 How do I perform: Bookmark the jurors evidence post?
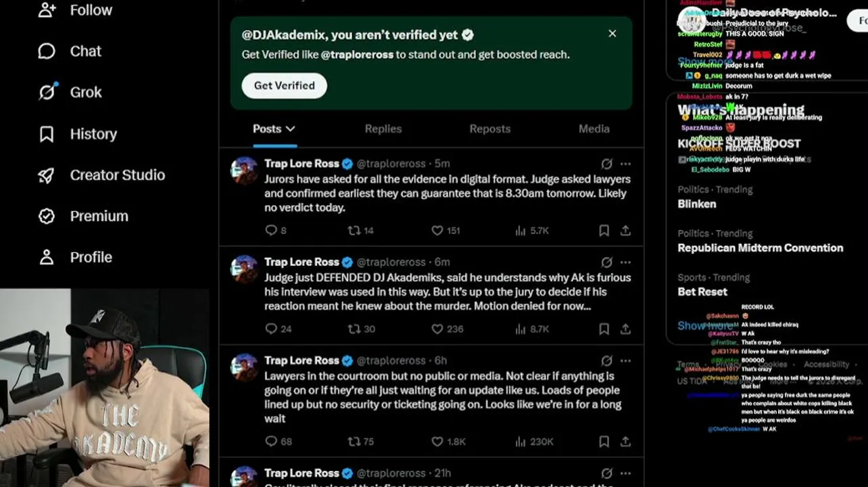604,231
